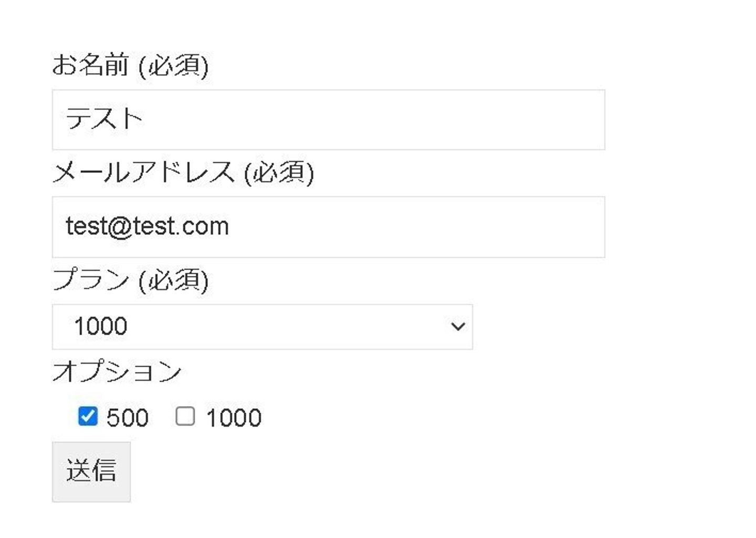Click the メールアドレス email input field
756x538 pixels.
tap(328, 227)
